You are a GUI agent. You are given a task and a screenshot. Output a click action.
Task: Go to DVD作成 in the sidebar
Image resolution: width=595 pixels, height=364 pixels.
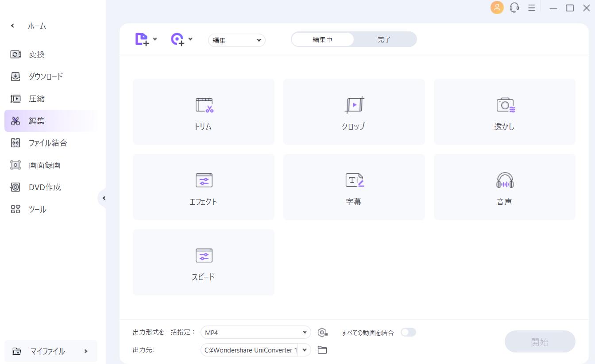pyautogui.click(x=51, y=187)
